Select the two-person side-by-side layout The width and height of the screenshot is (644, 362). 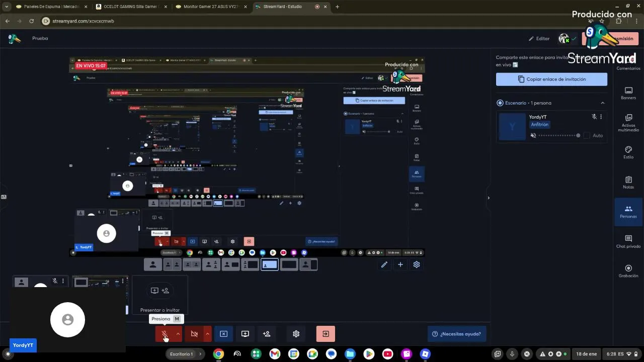tap(172, 264)
